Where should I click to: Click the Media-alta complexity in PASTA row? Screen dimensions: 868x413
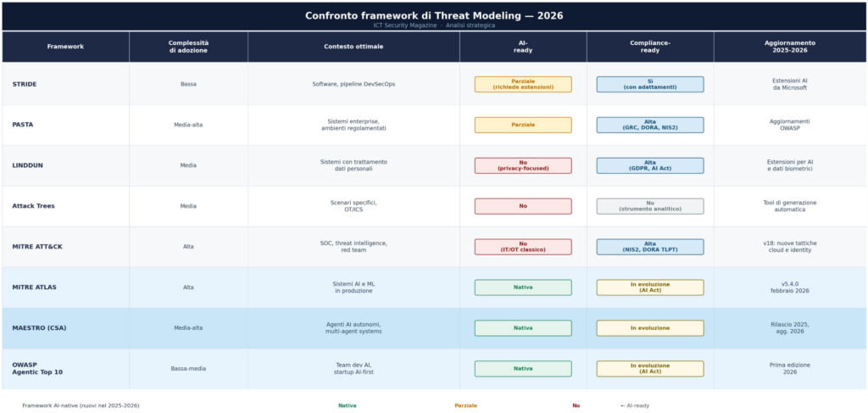(x=188, y=125)
